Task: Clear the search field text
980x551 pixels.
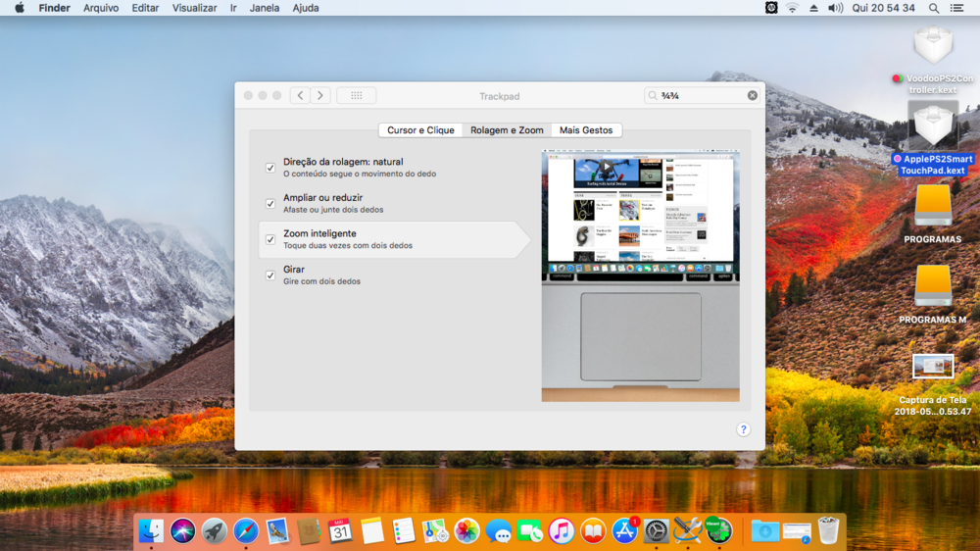Action: coord(753,95)
